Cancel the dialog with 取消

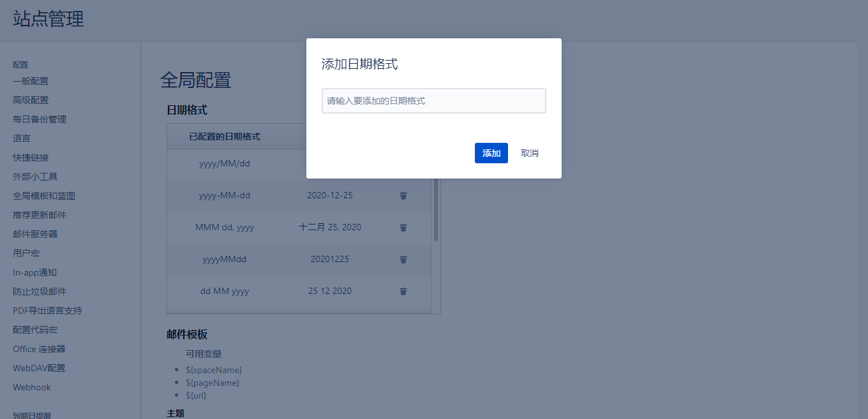pyautogui.click(x=529, y=153)
